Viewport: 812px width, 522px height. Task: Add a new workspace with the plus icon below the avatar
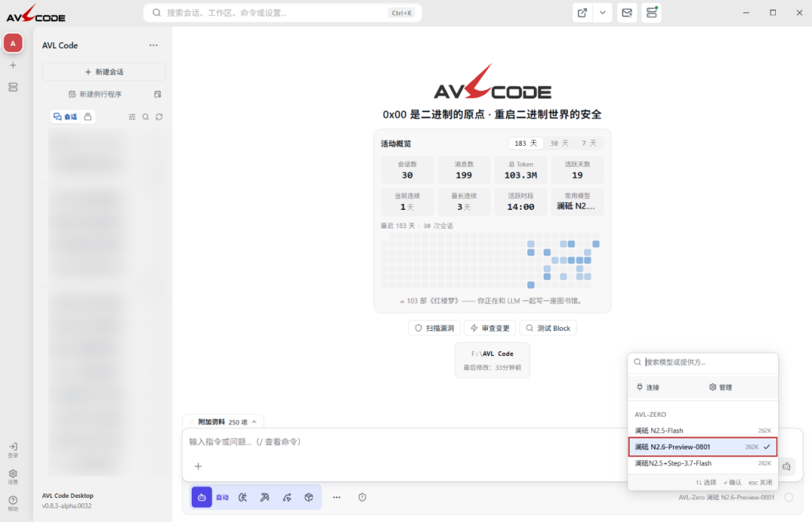coord(13,65)
